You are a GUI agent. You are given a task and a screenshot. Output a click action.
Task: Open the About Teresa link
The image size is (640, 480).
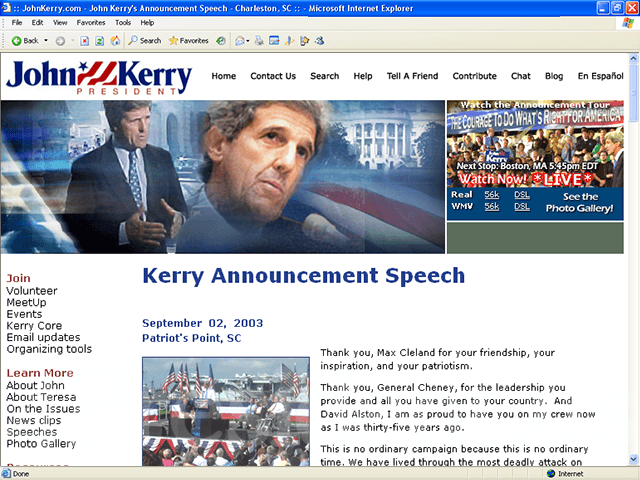tap(41, 397)
